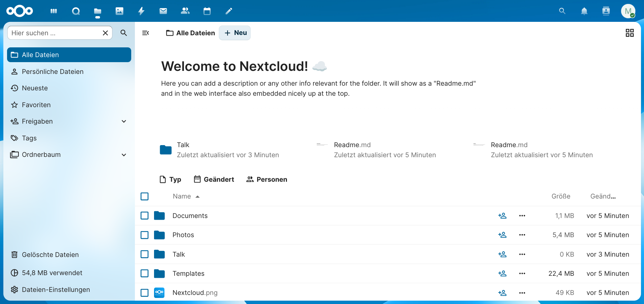Image resolution: width=644 pixels, height=304 pixels.
Task: Expand the Ordnerbaum section
Action: [x=124, y=155]
